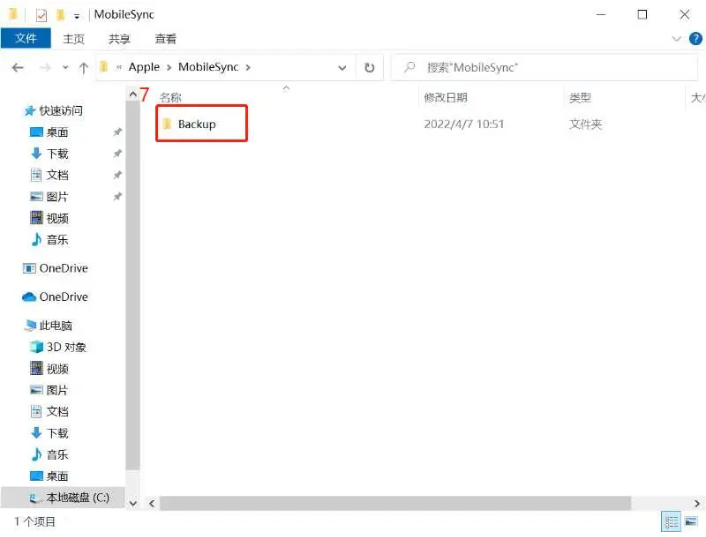Click the Apple breadcrumb in address bar

(x=144, y=67)
